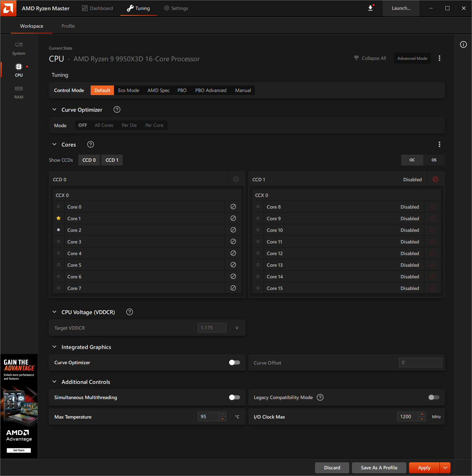Collapse the CPU Voltage (VDDCR) section

(x=54, y=312)
